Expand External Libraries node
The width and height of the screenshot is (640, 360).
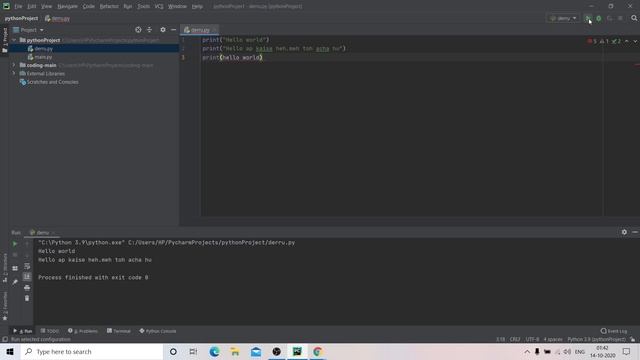[x=14, y=73]
